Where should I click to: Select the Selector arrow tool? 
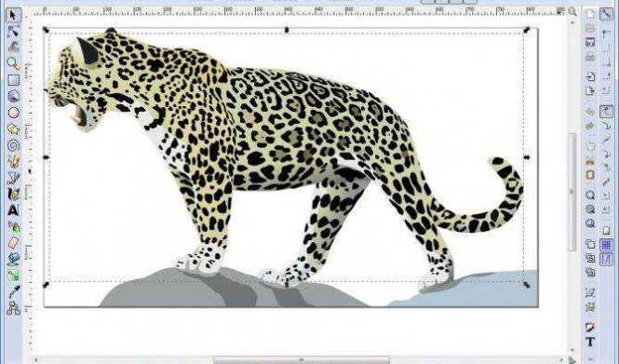click(x=13, y=15)
